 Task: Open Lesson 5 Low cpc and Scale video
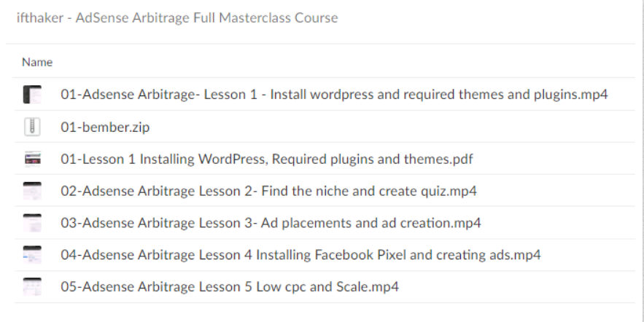(230, 287)
